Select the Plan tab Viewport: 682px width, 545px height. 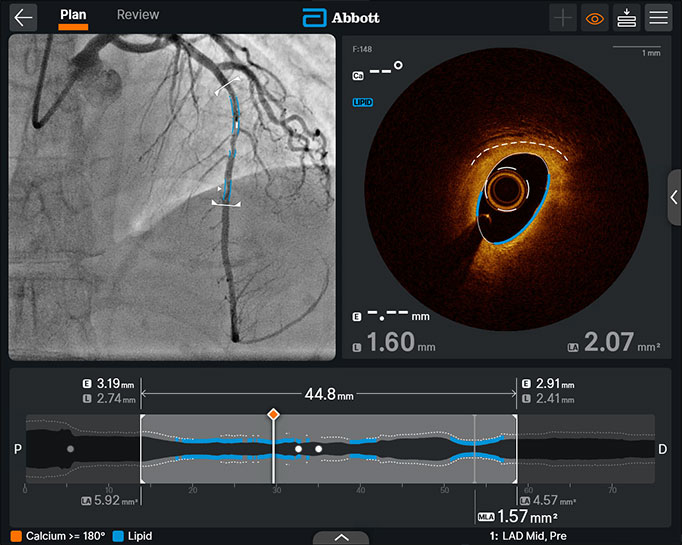point(73,15)
